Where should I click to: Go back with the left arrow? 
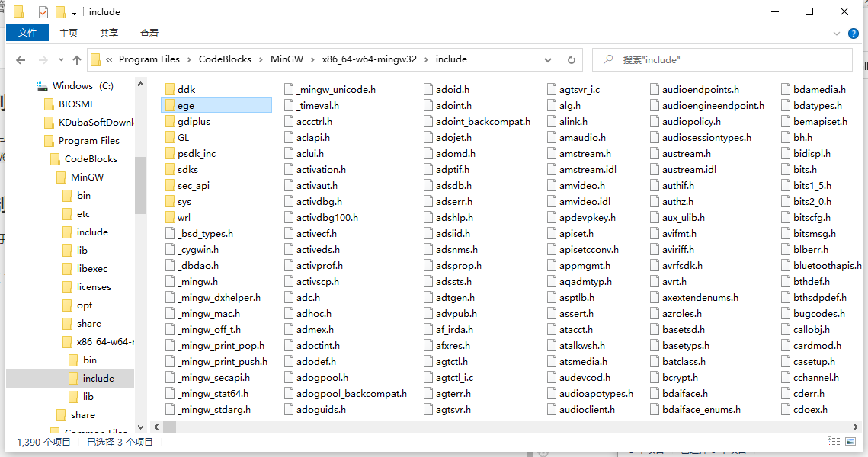coord(21,59)
